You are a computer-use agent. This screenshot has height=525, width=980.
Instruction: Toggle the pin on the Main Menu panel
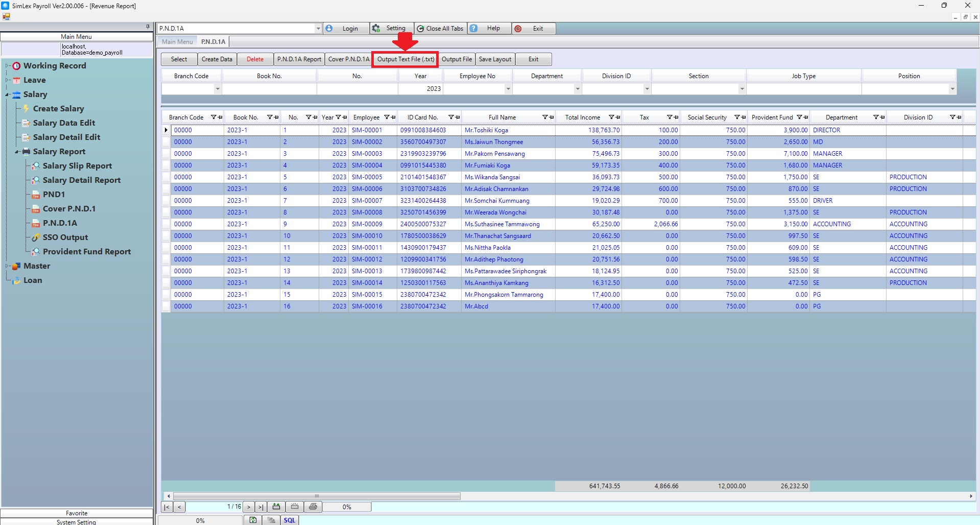(148, 27)
